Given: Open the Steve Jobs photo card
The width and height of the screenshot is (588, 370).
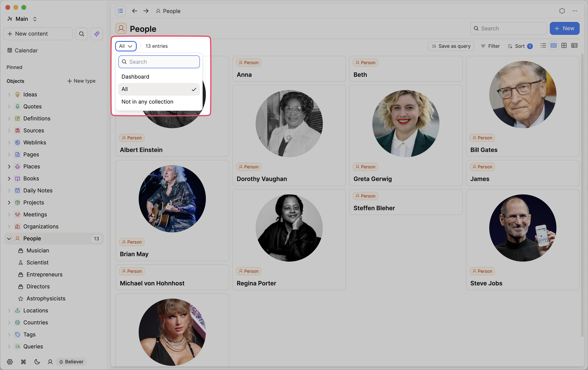Looking at the screenshot, I should tap(523, 240).
